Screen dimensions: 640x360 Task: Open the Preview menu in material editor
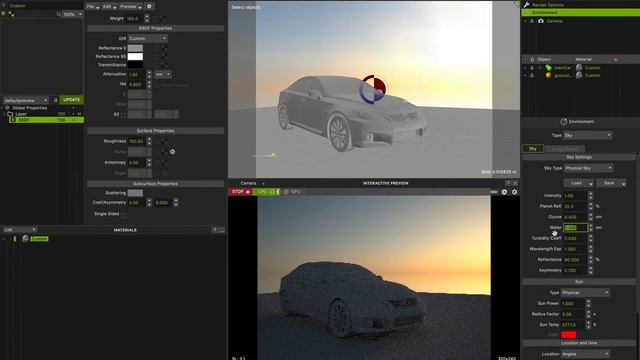pyautogui.click(x=131, y=7)
